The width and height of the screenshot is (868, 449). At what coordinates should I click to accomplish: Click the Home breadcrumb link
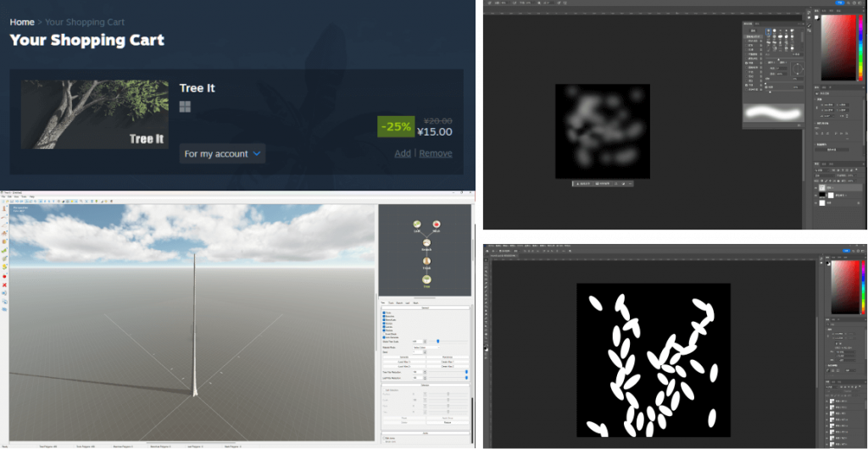[x=22, y=22]
